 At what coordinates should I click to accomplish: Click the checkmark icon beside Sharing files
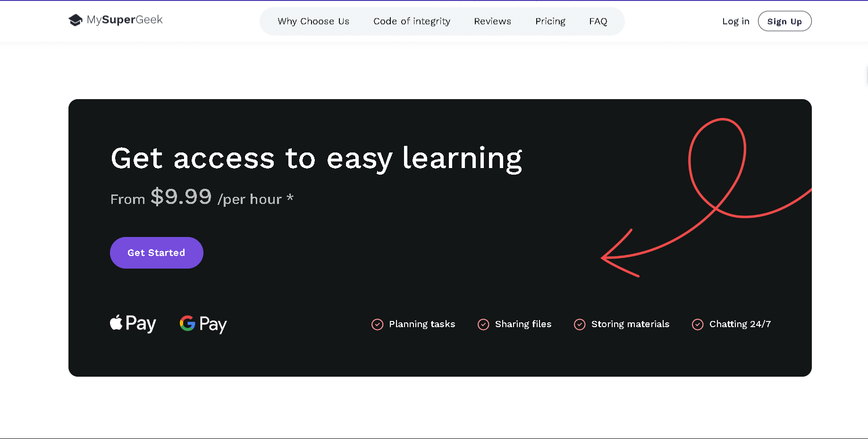(x=483, y=324)
